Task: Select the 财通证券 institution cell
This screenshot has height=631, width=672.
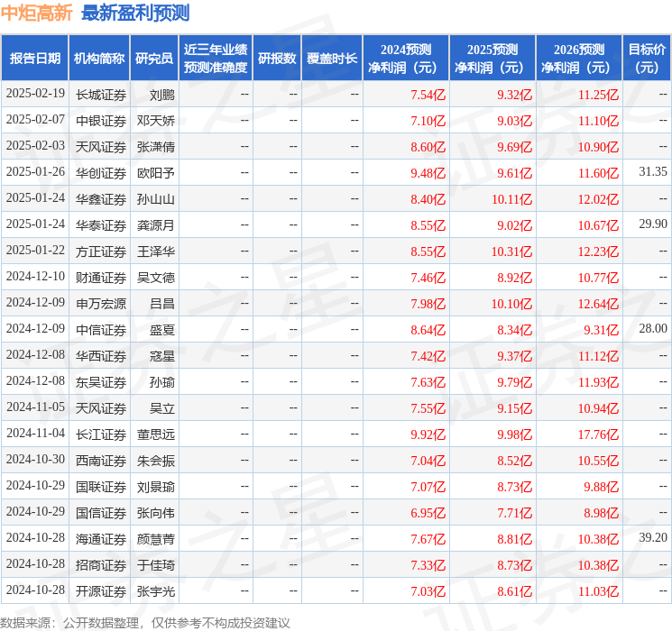Action: pos(101,278)
